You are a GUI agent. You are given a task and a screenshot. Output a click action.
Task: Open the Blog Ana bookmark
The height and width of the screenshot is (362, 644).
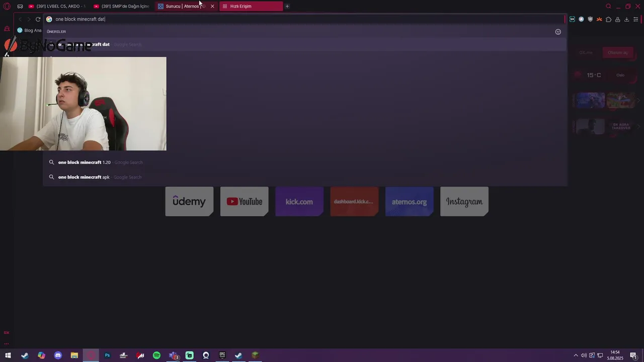[x=29, y=30]
